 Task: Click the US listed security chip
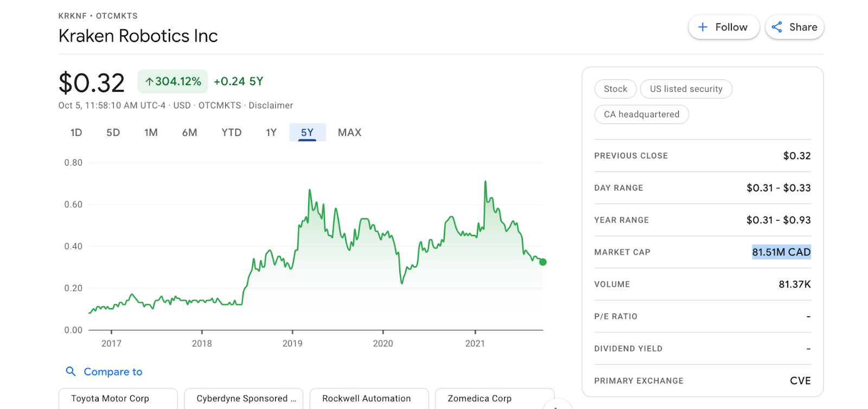pyautogui.click(x=686, y=89)
